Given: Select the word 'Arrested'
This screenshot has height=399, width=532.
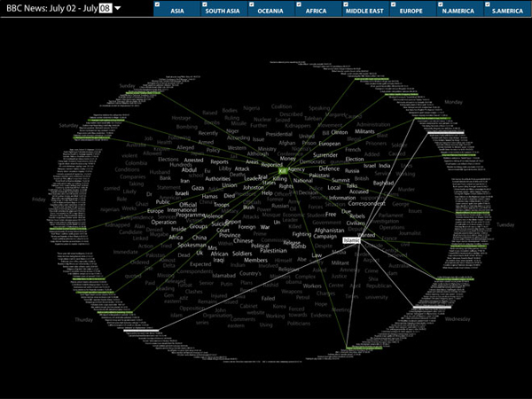Looking at the screenshot, I should [193, 160].
